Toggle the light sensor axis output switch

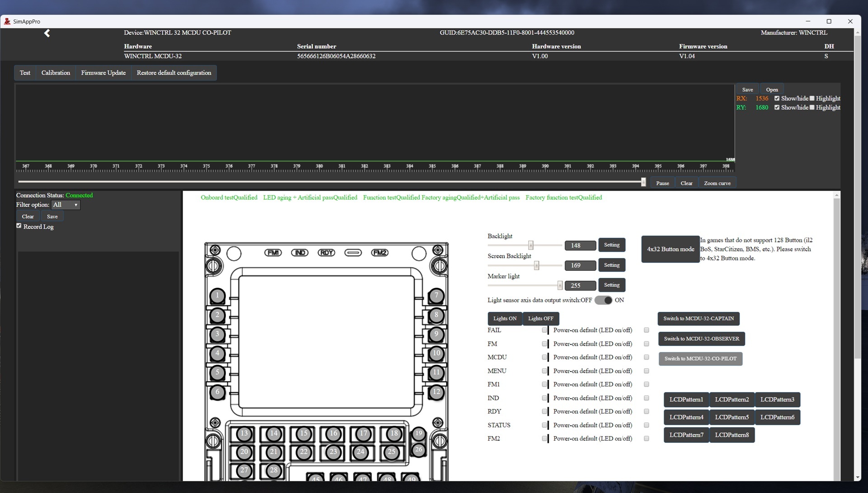pyautogui.click(x=603, y=300)
